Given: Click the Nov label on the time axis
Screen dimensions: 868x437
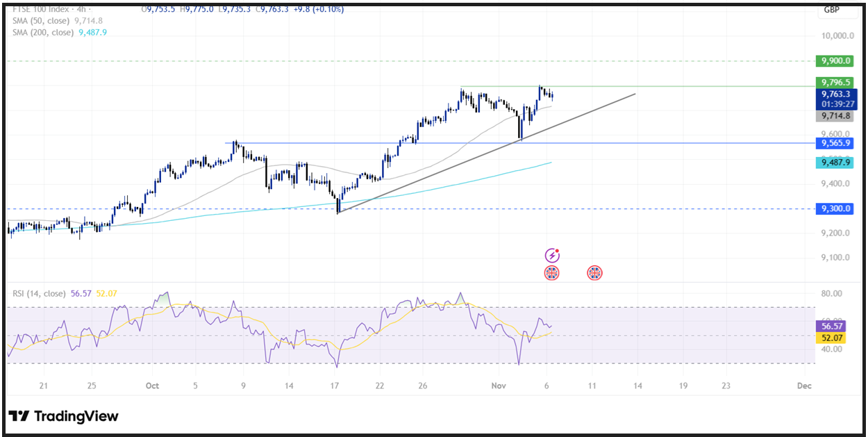Looking at the screenshot, I should click(497, 386).
